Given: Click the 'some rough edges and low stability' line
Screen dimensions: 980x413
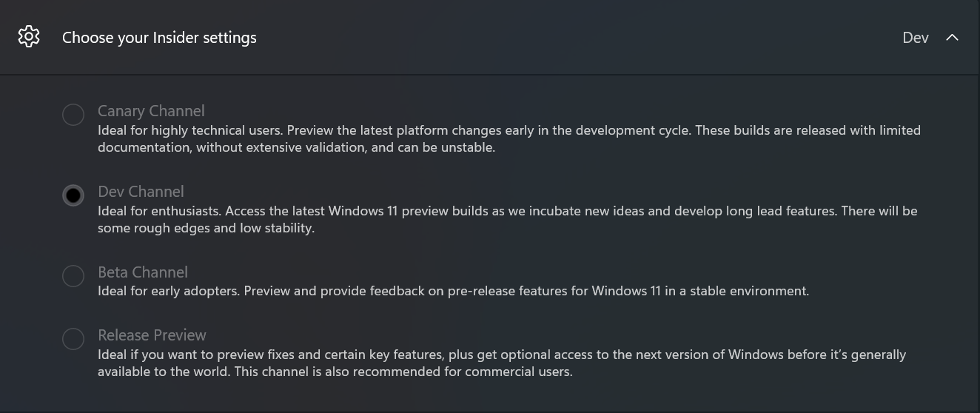Looking at the screenshot, I should (207, 228).
